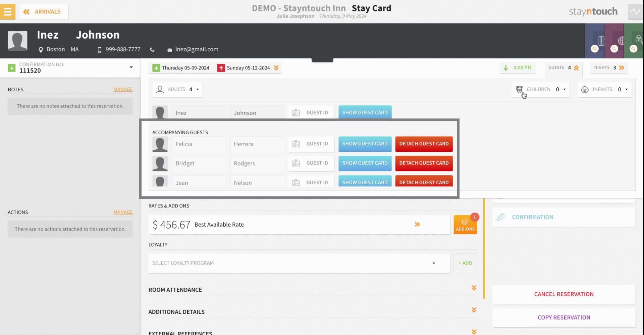Open the travel agent card tab

click(x=614, y=41)
